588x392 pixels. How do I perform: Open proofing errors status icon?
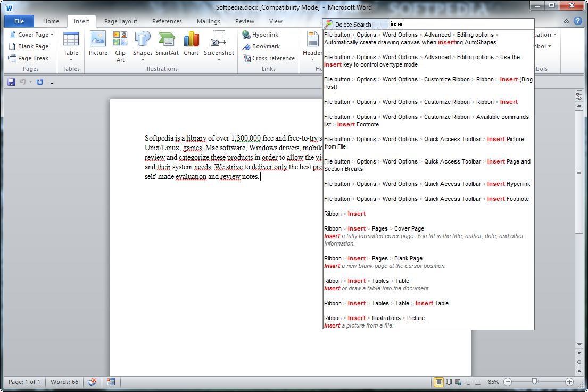click(92, 382)
